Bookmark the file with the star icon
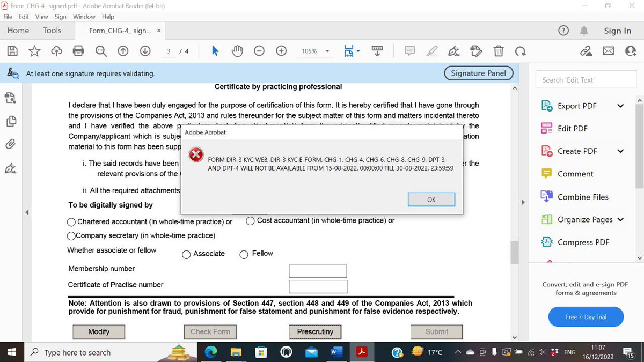Viewport: 644px width, 362px height. pos(34,51)
